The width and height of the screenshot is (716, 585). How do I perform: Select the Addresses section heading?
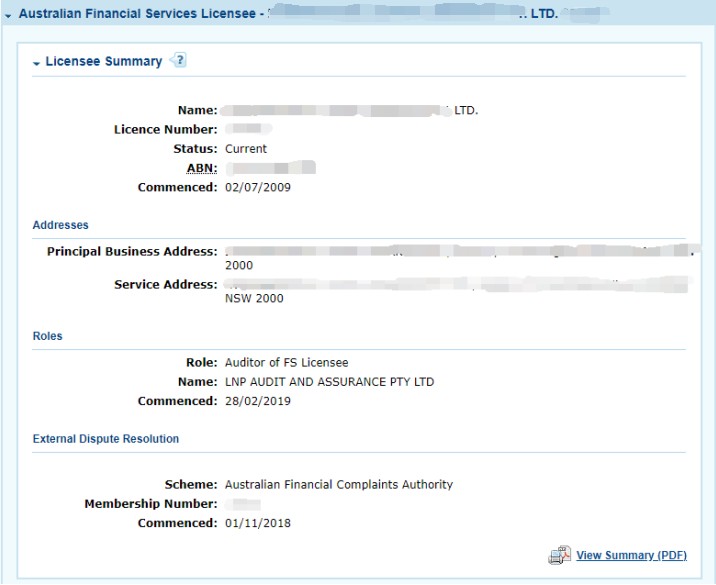pos(60,225)
